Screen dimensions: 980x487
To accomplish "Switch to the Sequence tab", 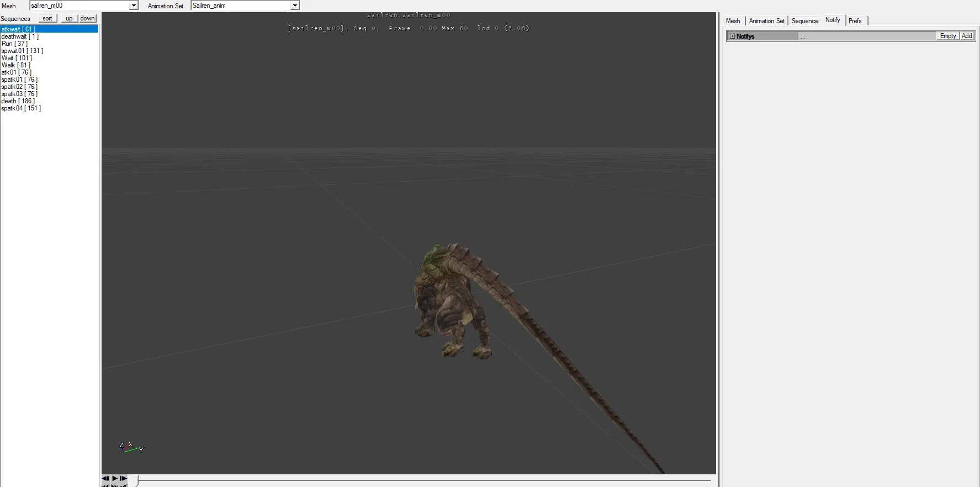I will click(804, 21).
